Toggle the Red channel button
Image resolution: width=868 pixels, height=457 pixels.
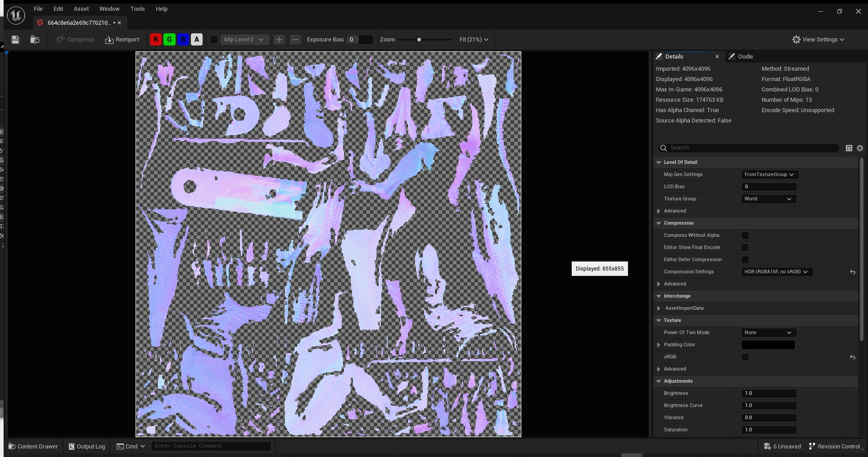point(156,40)
